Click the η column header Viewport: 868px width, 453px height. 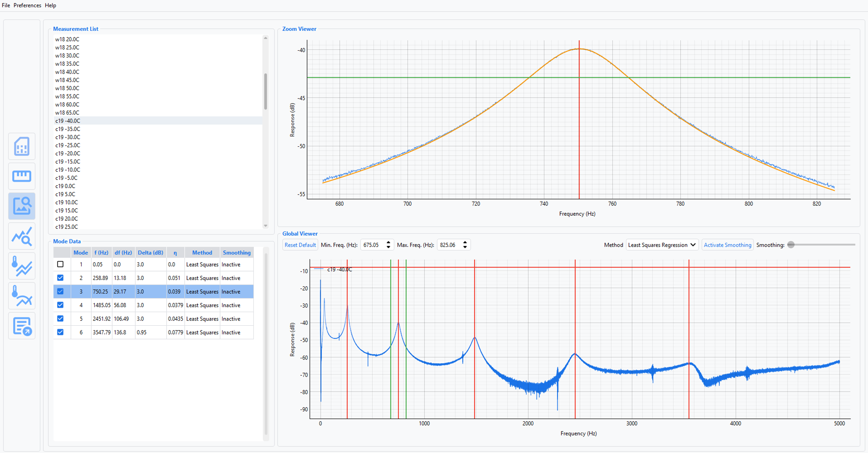tap(176, 253)
